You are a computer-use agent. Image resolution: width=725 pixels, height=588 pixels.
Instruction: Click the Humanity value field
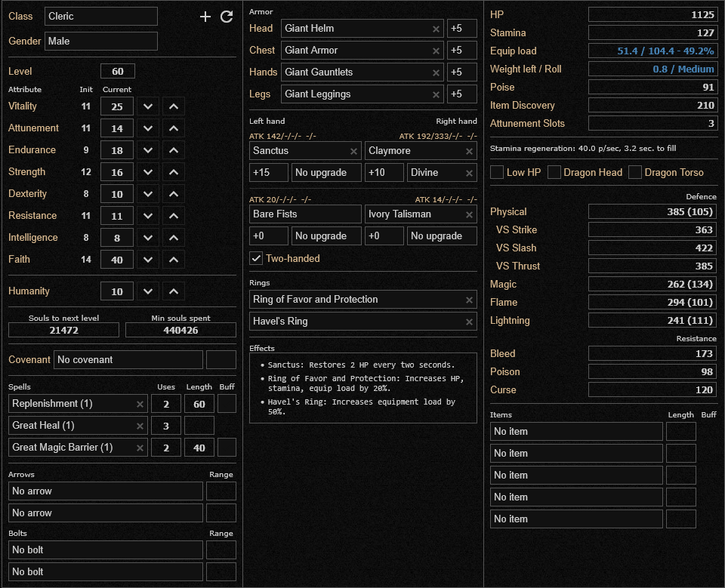(117, 291)
